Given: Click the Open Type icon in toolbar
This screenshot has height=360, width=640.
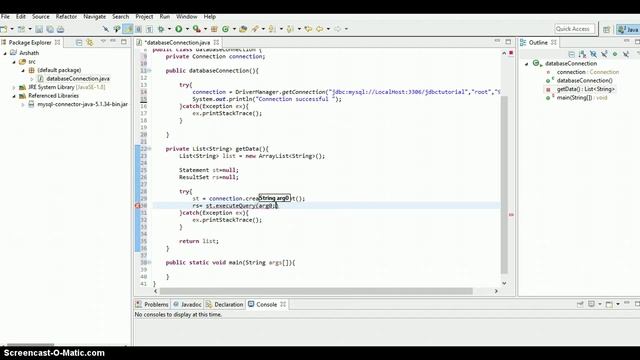Looking at the screenshot, I should 243,29.
